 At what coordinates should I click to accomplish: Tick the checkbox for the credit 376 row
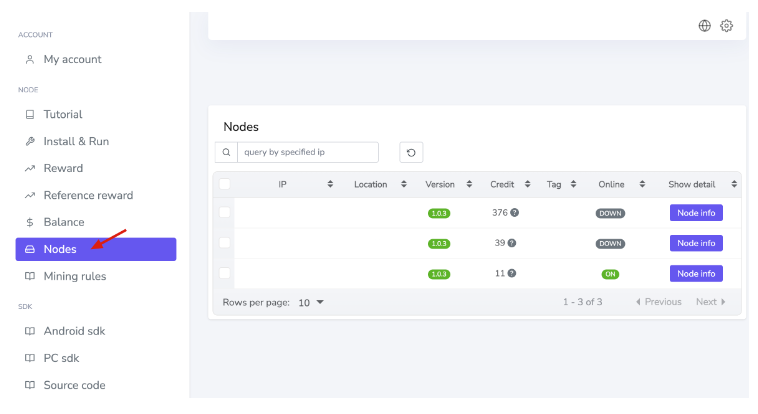pyautogui.click(x=225, y=212)
